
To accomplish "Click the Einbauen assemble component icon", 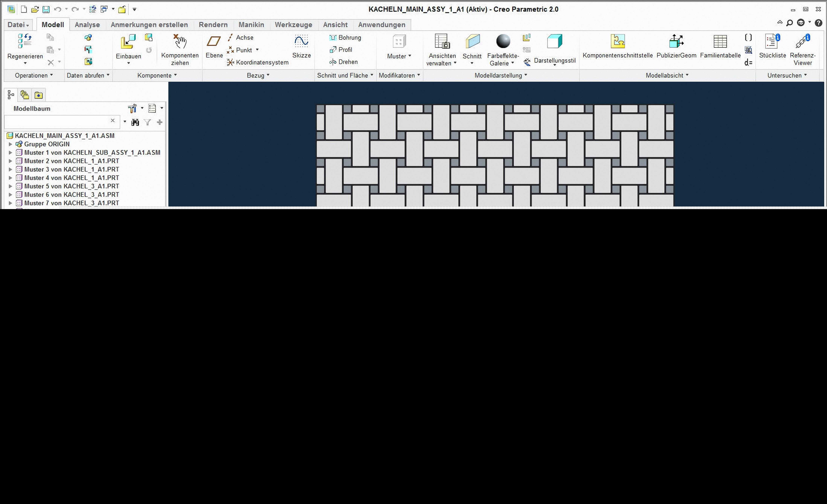I will point(128,42).
